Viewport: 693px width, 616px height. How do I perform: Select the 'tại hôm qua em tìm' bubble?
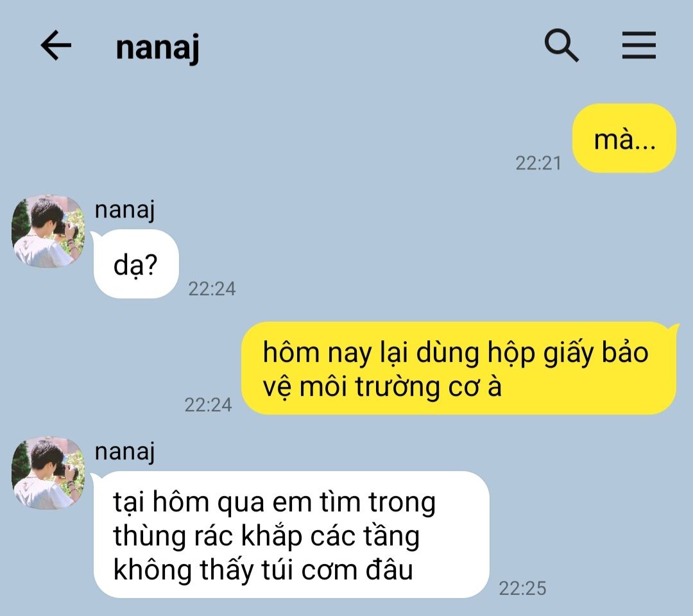[291, 535]
